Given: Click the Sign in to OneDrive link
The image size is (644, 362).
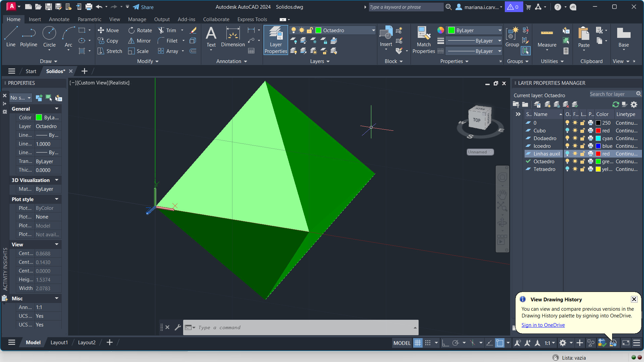Looking at the screenshot, I should pyautogui.click(x=543, y=325).
